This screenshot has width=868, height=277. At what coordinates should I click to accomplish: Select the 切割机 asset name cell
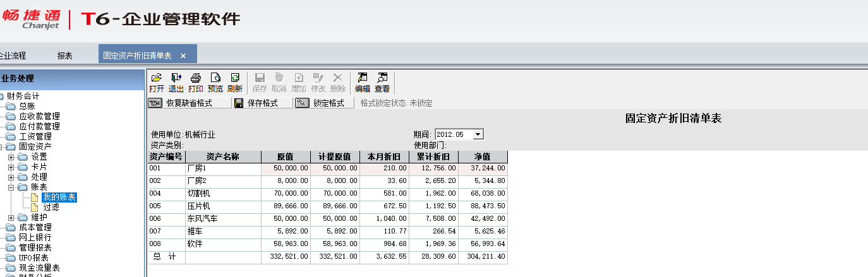(x=223, y=194)
